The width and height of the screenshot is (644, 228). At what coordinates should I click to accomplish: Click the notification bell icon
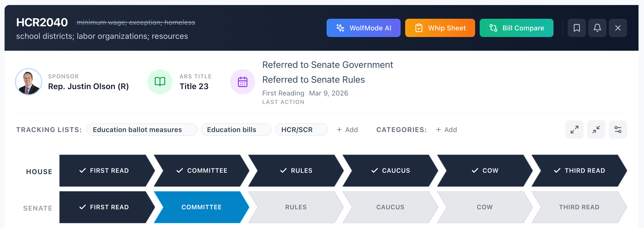pyautogui.click(x=597, y=28)
